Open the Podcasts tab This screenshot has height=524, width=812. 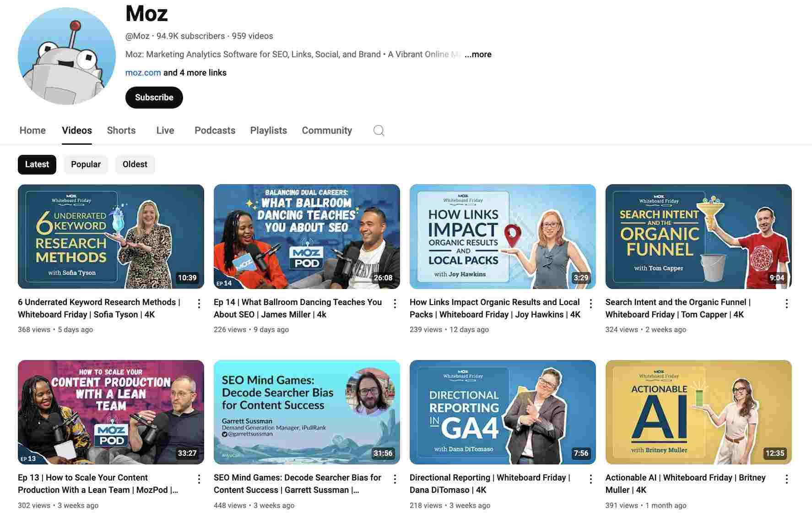click(x=215, y=131)
